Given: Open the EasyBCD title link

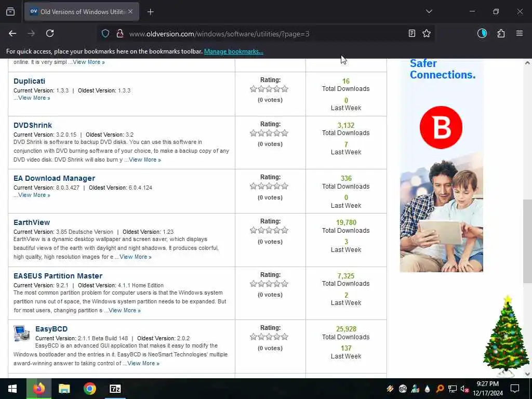Looking at the screenshot, I should [x=51, y=329].
